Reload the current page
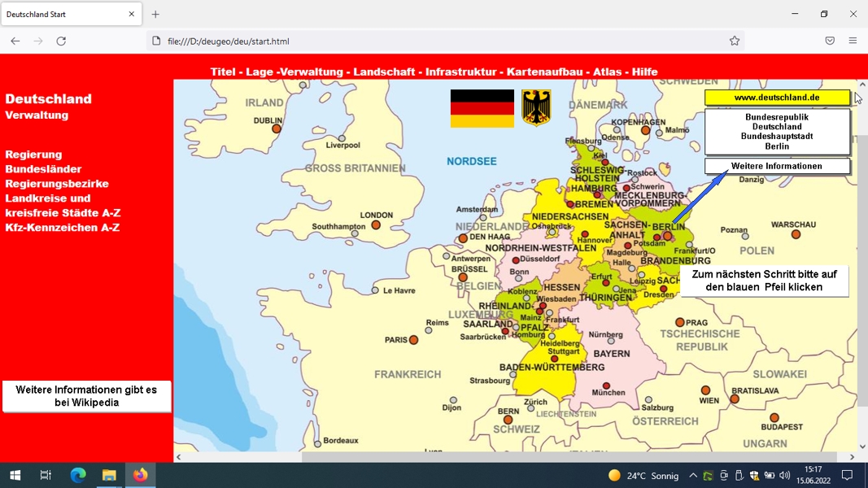868x488 pixels. (x=61, y=41)
